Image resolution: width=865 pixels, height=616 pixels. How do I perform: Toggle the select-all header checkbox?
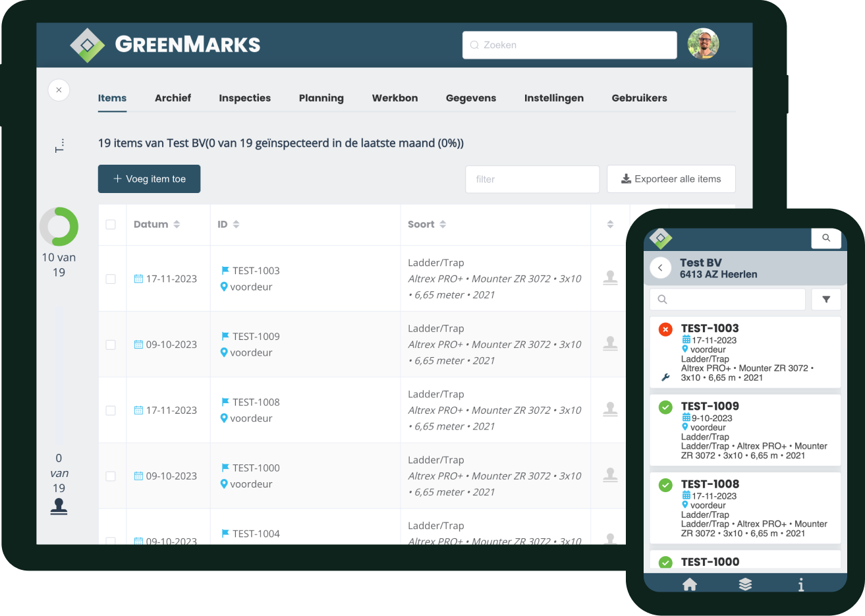[111, 225]
